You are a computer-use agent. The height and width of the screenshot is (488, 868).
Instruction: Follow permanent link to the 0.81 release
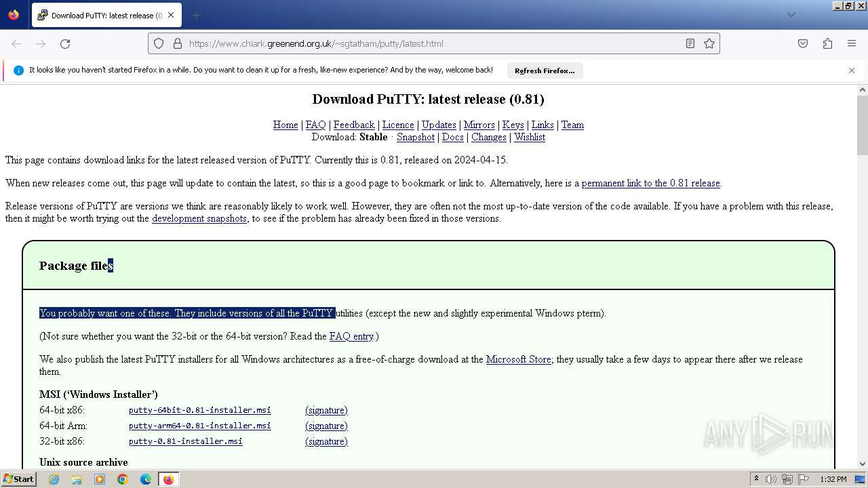coord(651,183)
